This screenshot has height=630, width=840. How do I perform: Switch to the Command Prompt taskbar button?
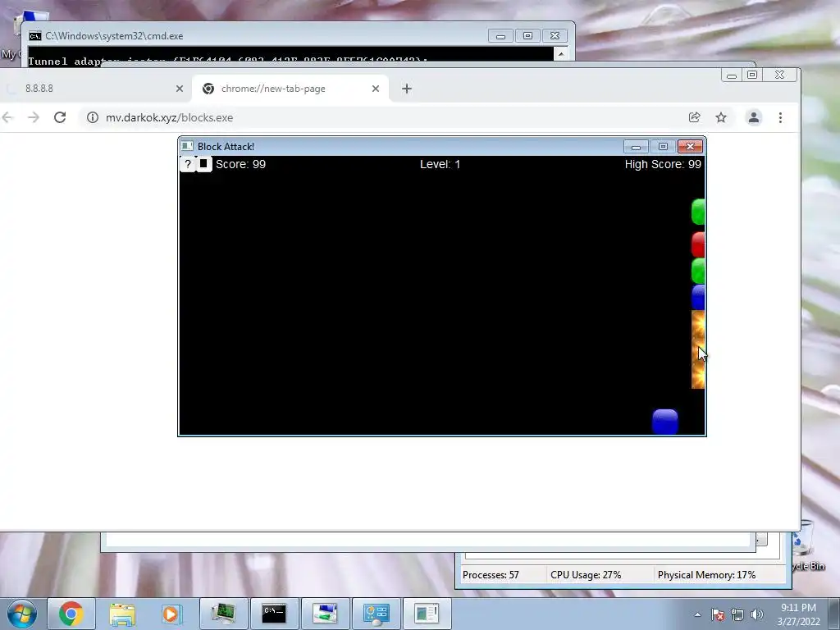click(x=274, y=614)
